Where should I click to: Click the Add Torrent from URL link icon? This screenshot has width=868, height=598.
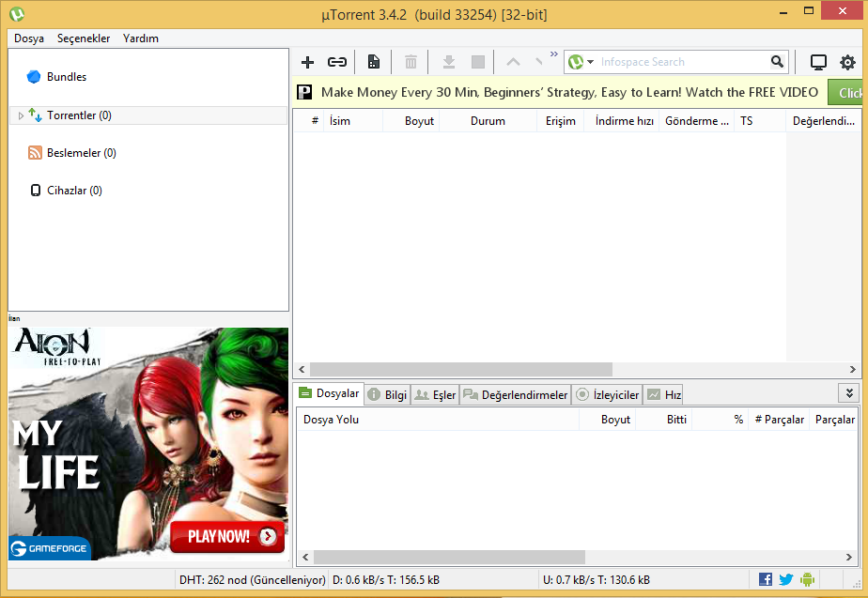click(x=336, y=62)
